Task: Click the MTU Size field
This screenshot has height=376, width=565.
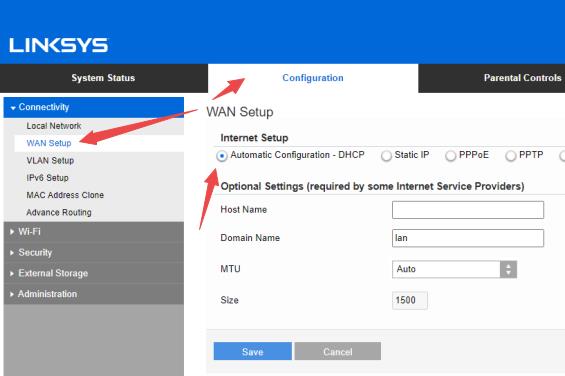Action: (410, 300)
